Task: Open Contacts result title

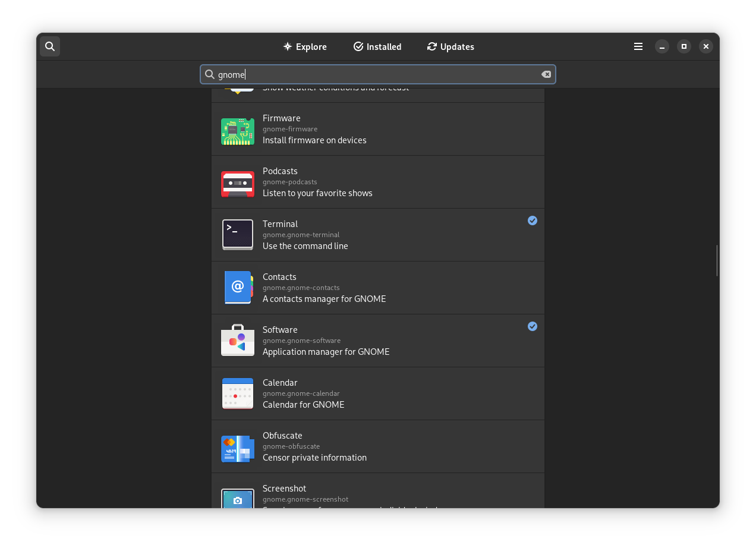Action: coord(279,277)
